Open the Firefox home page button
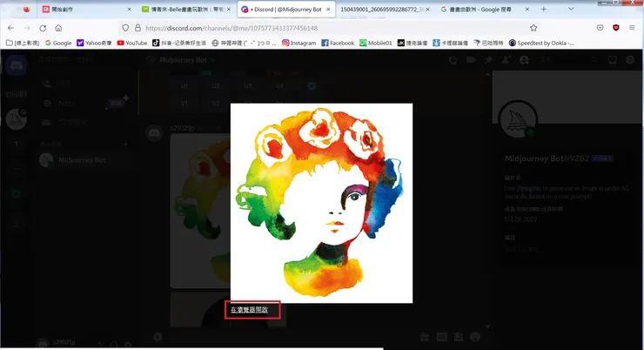This screenshot has width=644, height=350. click(58, 28)
